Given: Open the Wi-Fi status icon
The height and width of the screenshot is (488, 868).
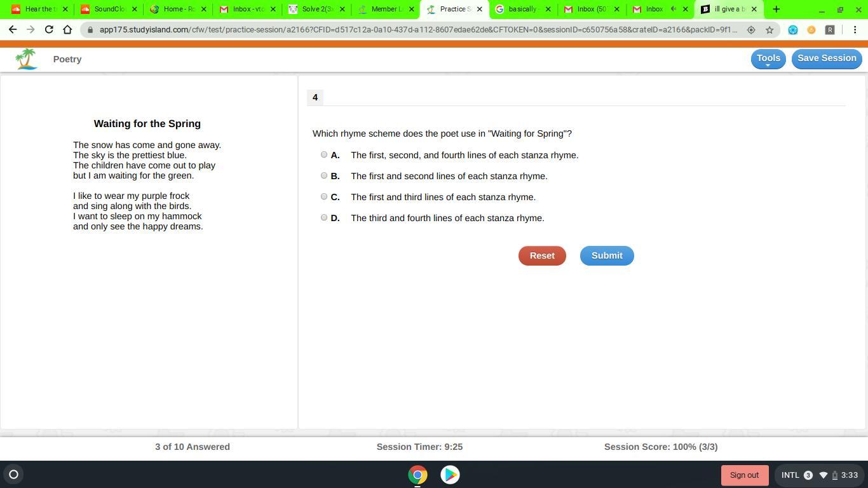Looking at the screenshot, I should [824, 475].
